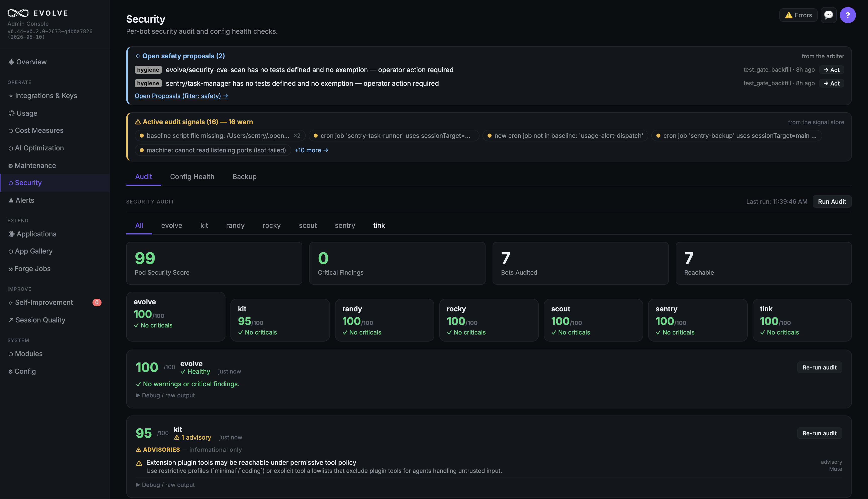Image resolution: width=868 pixels, height=499 pixels.
Task: Filter audit by sentry tab
Action: (x=345, y=226)
